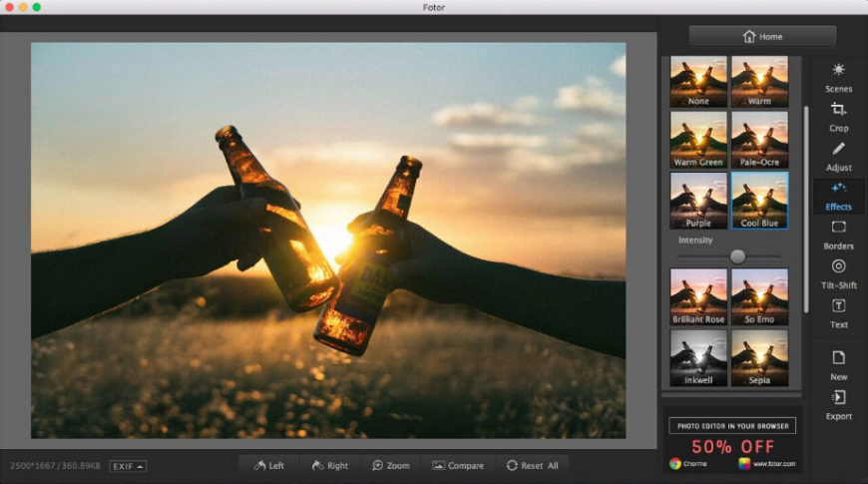
Task: Rotate the photo Left
Action: (x=269, y=465)
